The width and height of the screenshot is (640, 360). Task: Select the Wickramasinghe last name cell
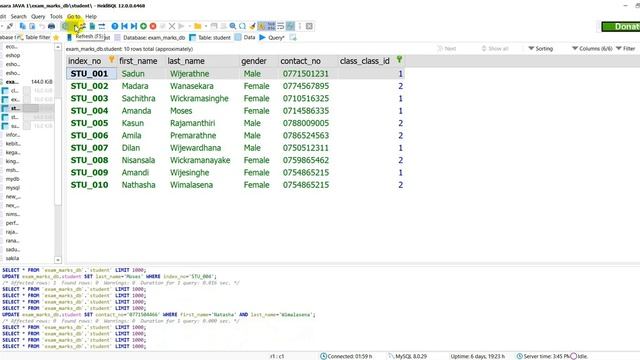[x=202, y=98]
